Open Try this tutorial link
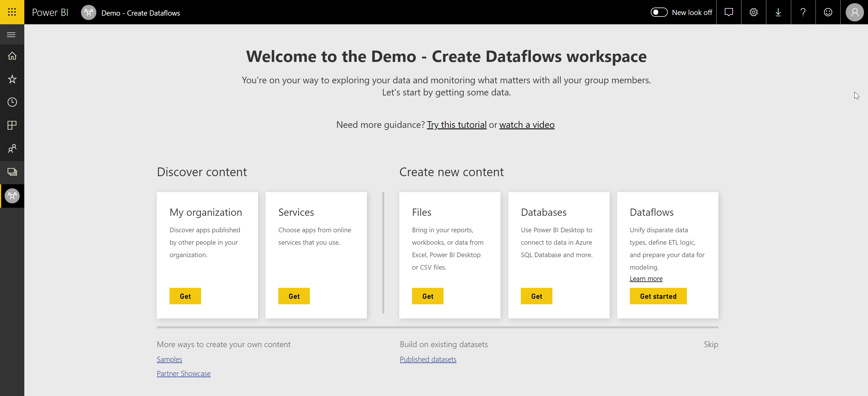868x396 pixels. coord(457,125)
